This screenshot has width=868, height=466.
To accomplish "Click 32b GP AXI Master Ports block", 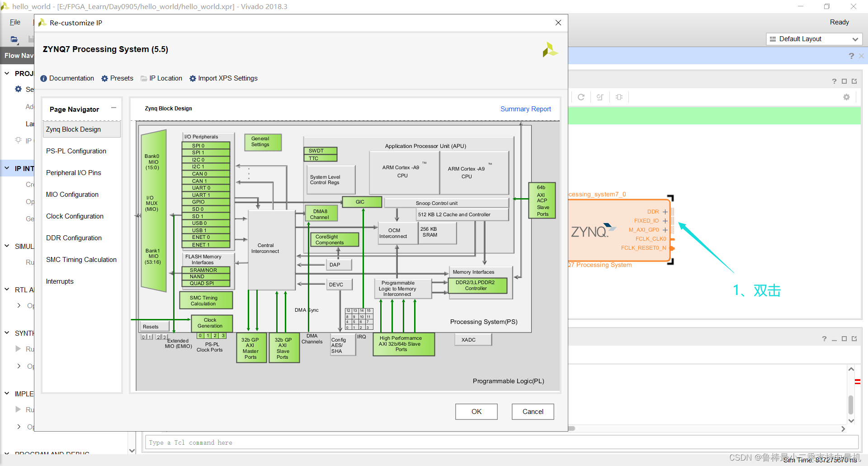I will click(x=251, y=348).
